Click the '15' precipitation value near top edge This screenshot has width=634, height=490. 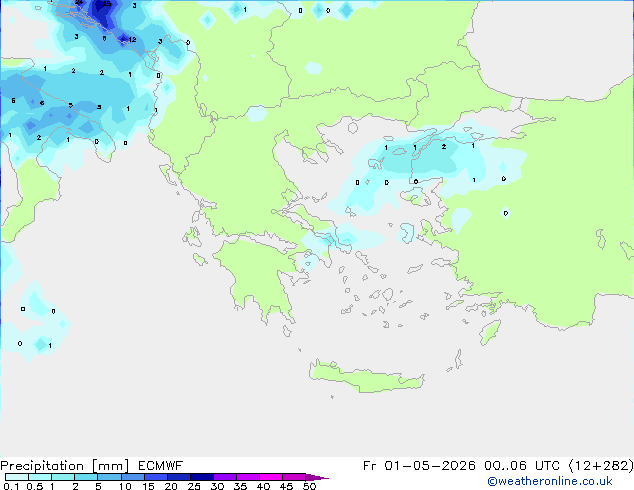(107, 4)
